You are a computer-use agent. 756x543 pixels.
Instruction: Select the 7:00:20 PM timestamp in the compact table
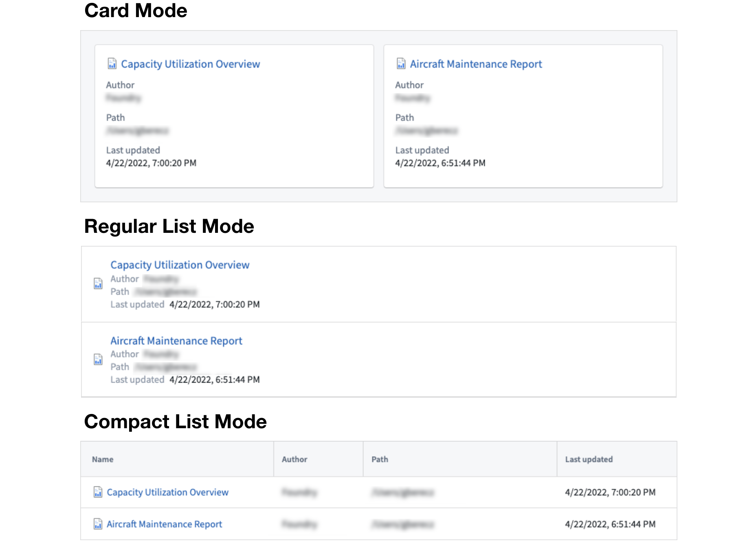click(x=610, y=492)
